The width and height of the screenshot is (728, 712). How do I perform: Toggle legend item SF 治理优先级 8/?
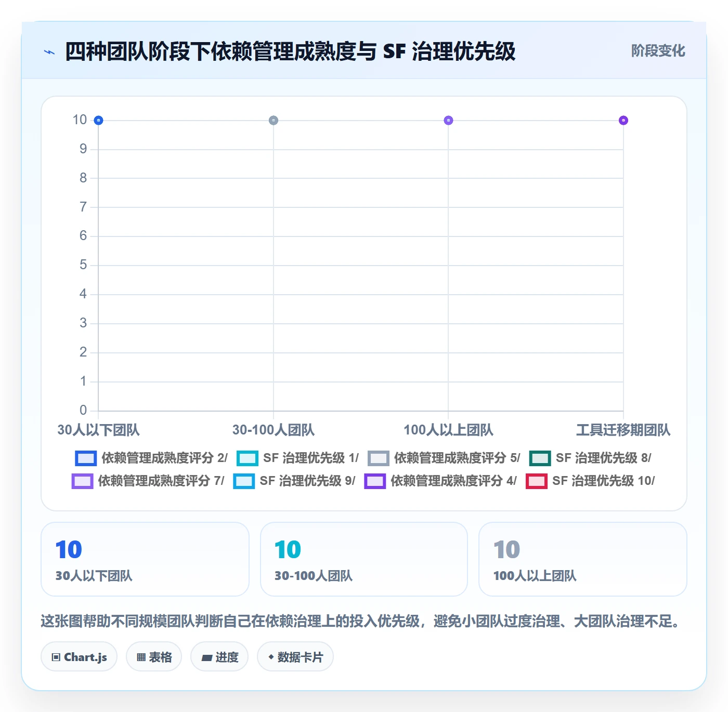pyautogui.click(x=590, y=458)
